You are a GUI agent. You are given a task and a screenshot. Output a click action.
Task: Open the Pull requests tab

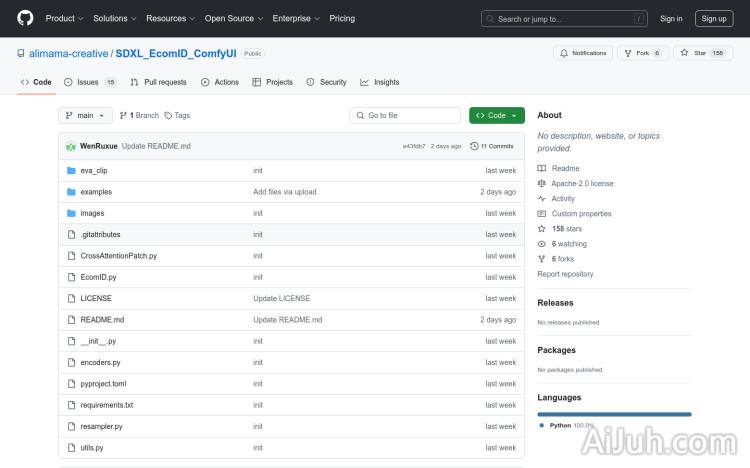click(x=158, y=82)
